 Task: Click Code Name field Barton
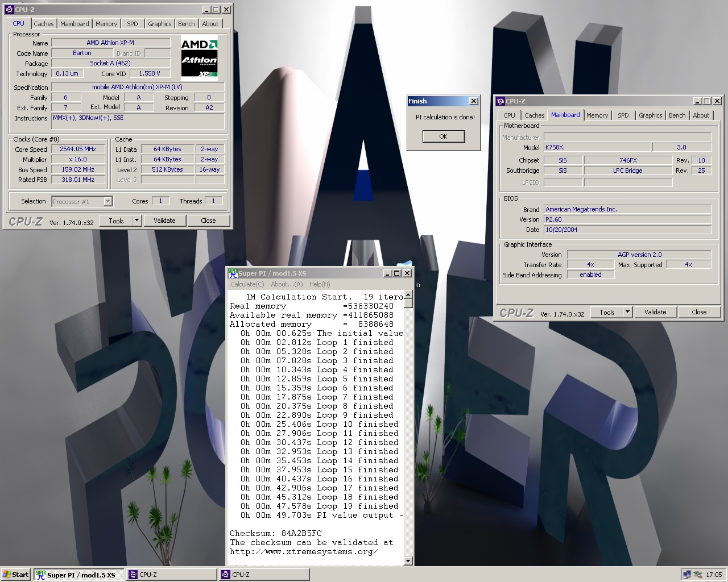pos(82,53)
